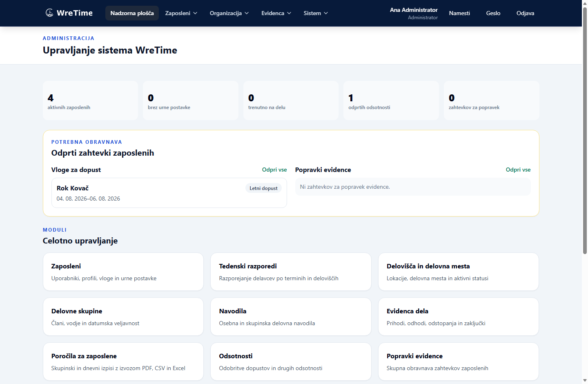
Task: Open Evidenca dela module card
Action: click(459, 317)
